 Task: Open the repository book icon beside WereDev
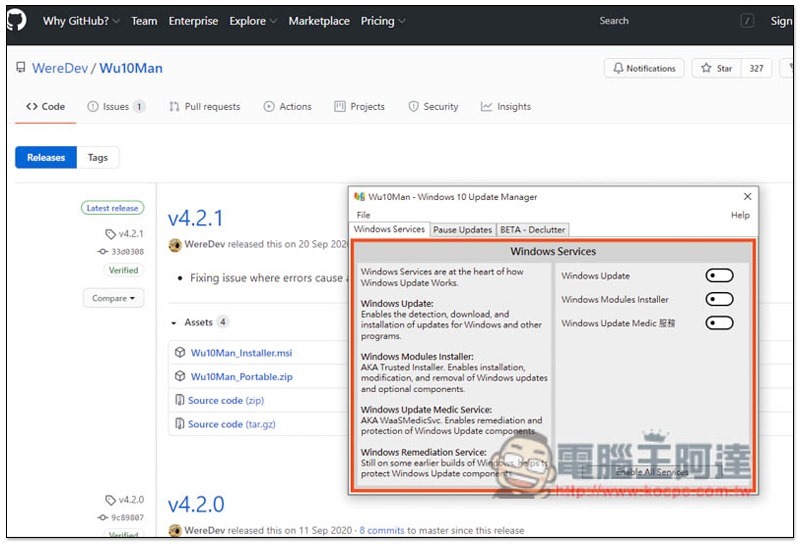[x=21, y=67]
